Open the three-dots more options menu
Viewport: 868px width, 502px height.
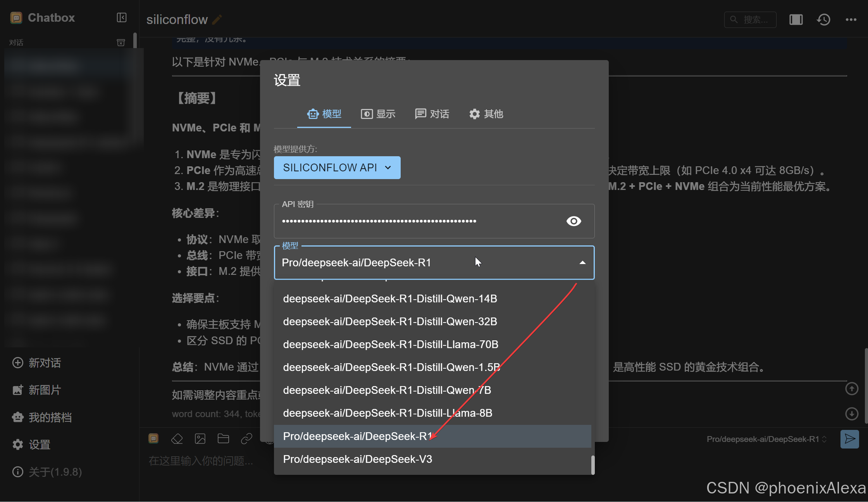851,19
